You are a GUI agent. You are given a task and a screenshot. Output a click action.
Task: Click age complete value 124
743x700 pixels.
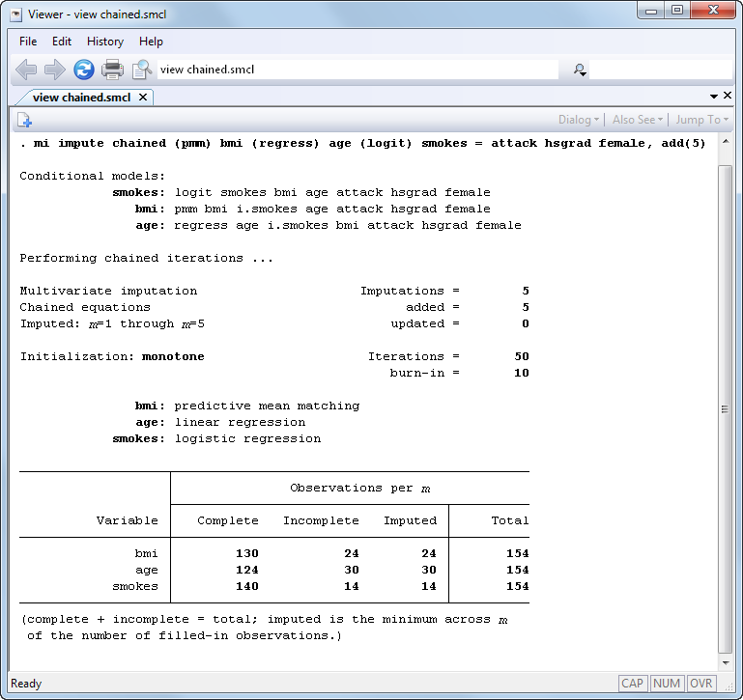pyautogui.click(x=247, y=571)
